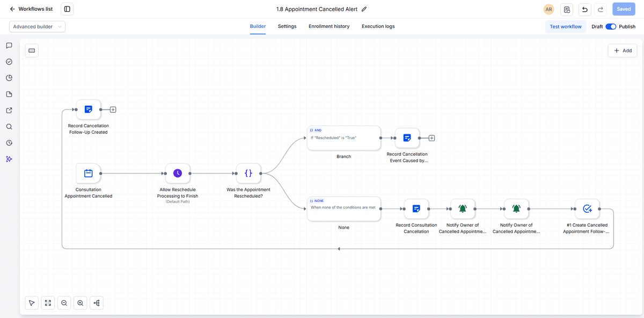Open the Settings tab

pyautogui.click(x=287, y=26)
